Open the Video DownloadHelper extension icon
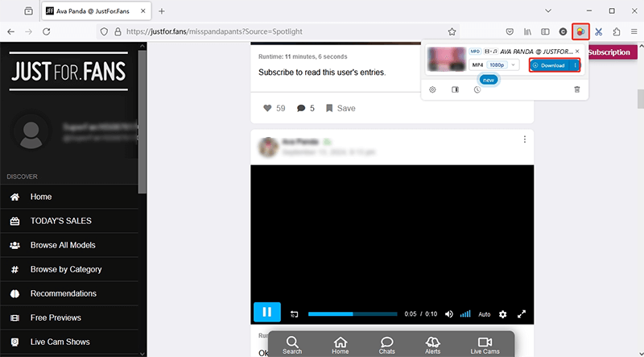This screenshot has width=644, height=357. [x=580, y=31]
